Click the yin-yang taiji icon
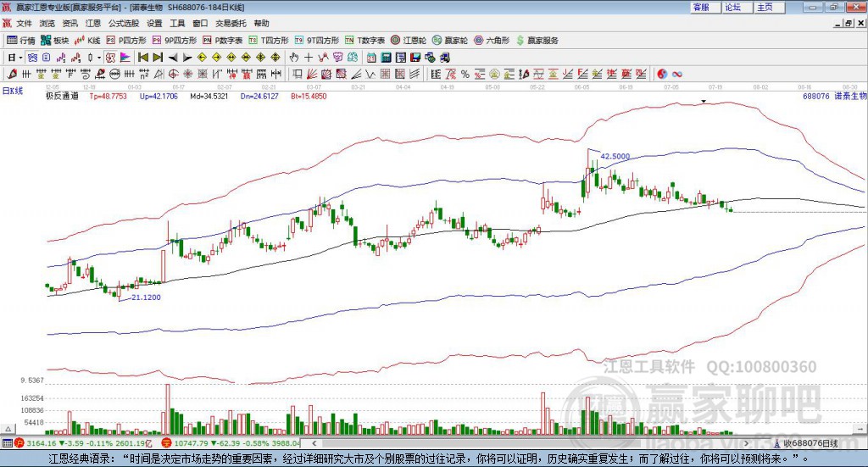 [662, 74]
